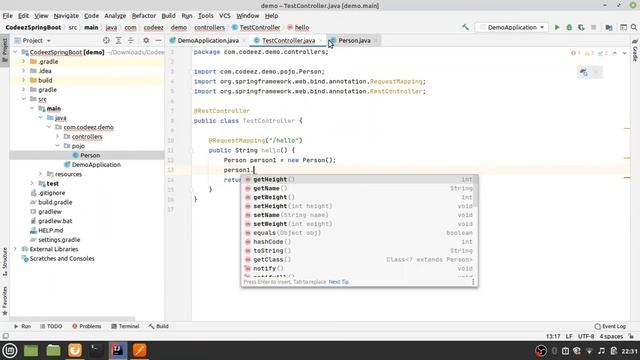Expand all in Project panel
Viewport: 640px width, 360px height.
click(x=118, y=40)
